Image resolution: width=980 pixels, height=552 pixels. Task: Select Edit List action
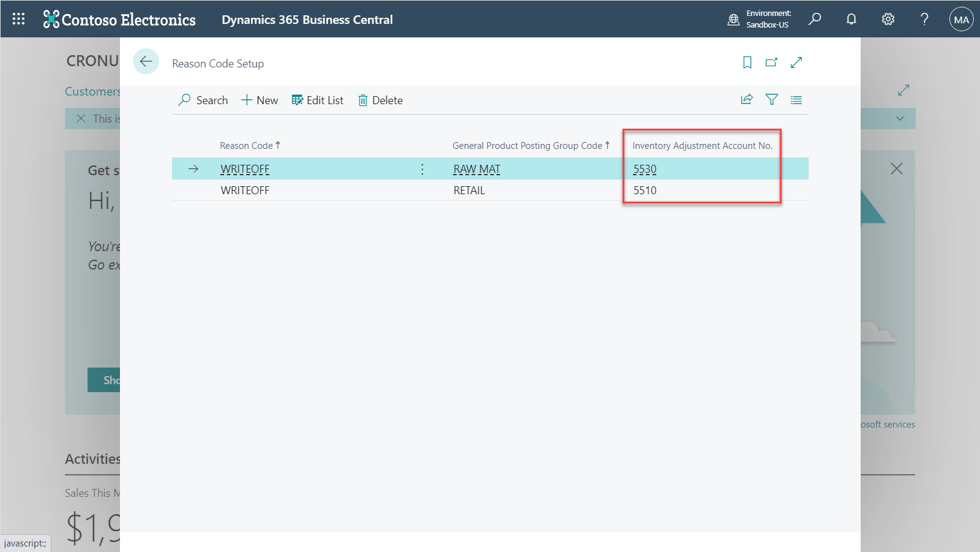pyautogui.click(x=318, y=100)
